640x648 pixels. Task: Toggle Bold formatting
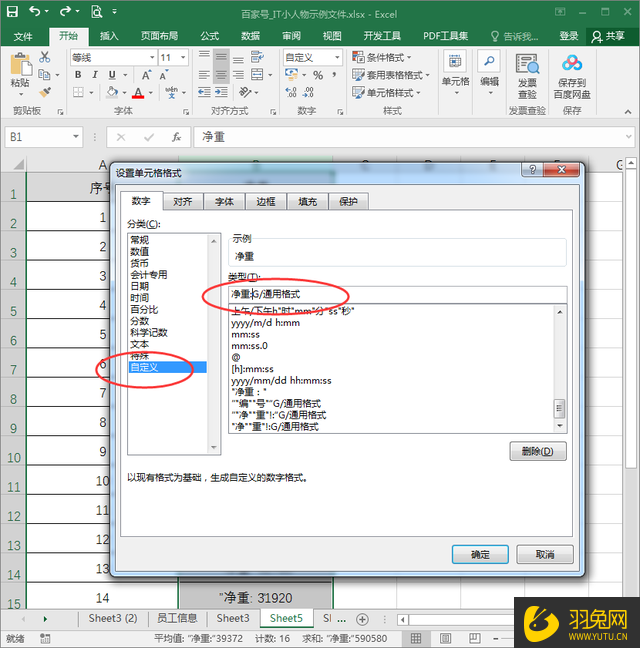click(x=78, y=75)
